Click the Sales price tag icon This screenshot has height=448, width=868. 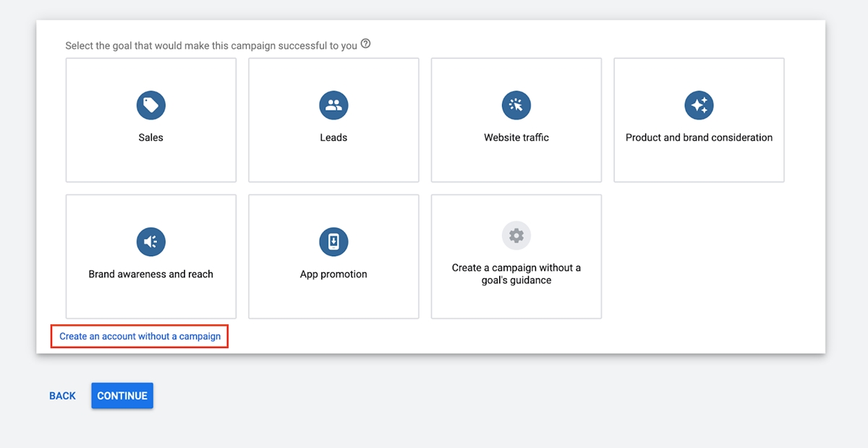pos(150,106)
